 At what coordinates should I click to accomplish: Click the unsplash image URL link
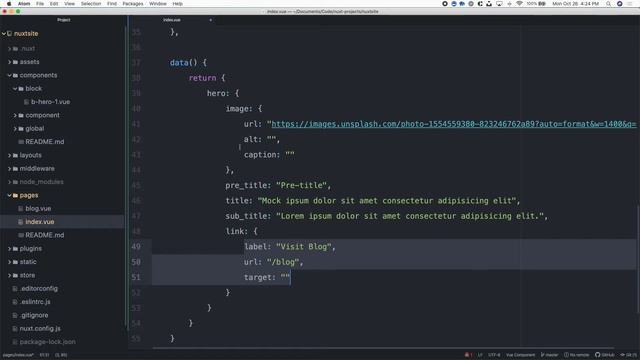453,124
